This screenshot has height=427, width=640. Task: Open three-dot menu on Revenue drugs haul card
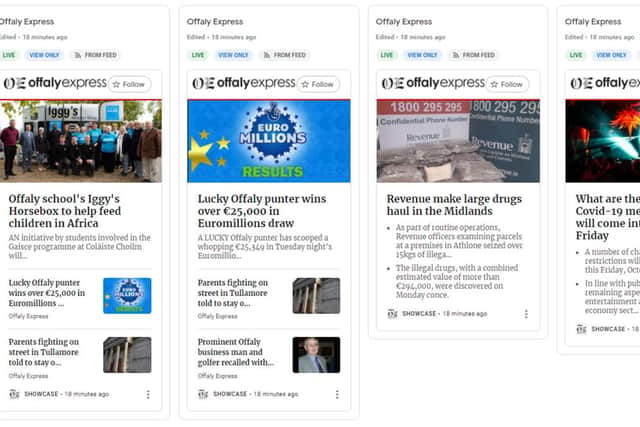click(x=526, y=314)
